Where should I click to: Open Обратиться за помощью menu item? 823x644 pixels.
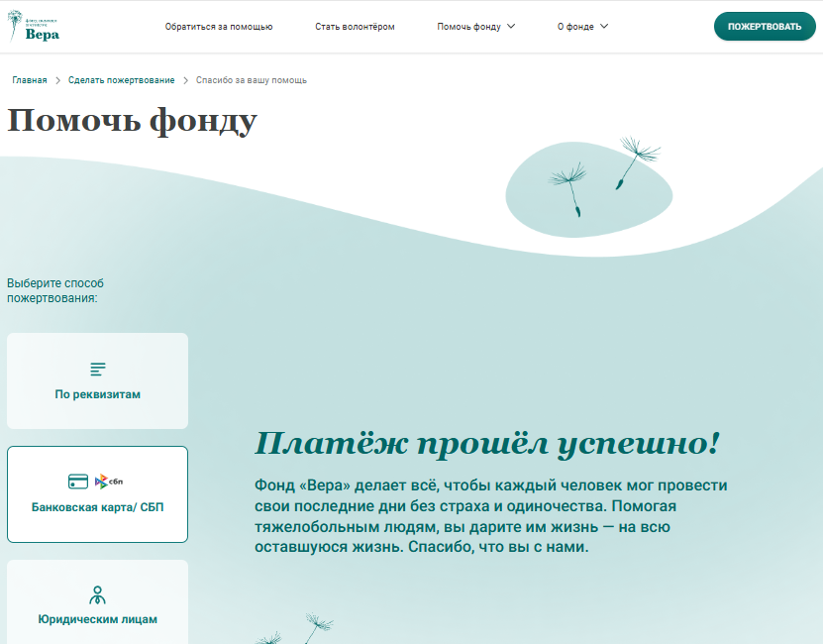219,27
